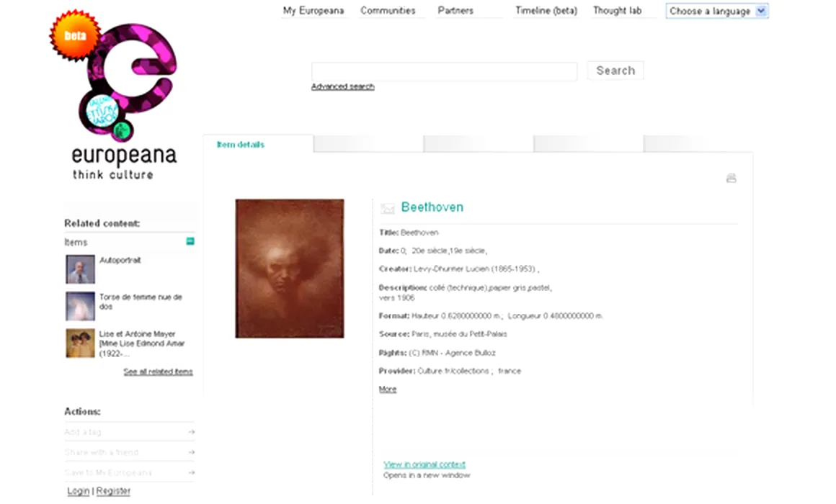Click View in original context link
Viewport: 836px width, 504px height.
424,464
